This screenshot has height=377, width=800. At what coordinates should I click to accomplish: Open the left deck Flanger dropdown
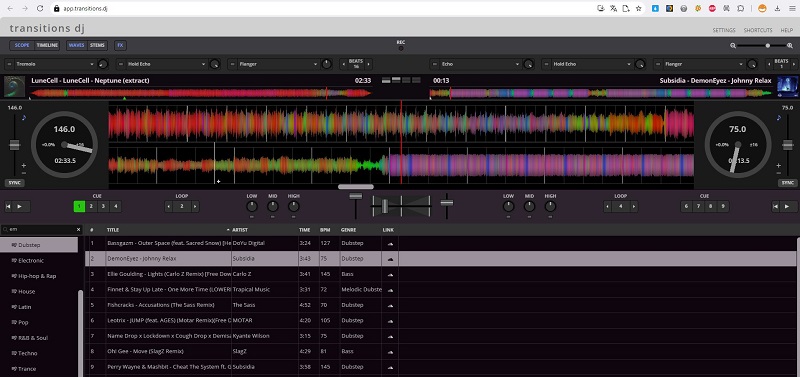278,64
